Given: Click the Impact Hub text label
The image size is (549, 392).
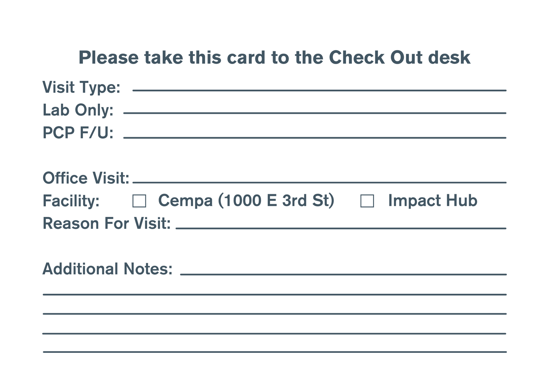Looking at the screenshot, I should coord(433,200).
